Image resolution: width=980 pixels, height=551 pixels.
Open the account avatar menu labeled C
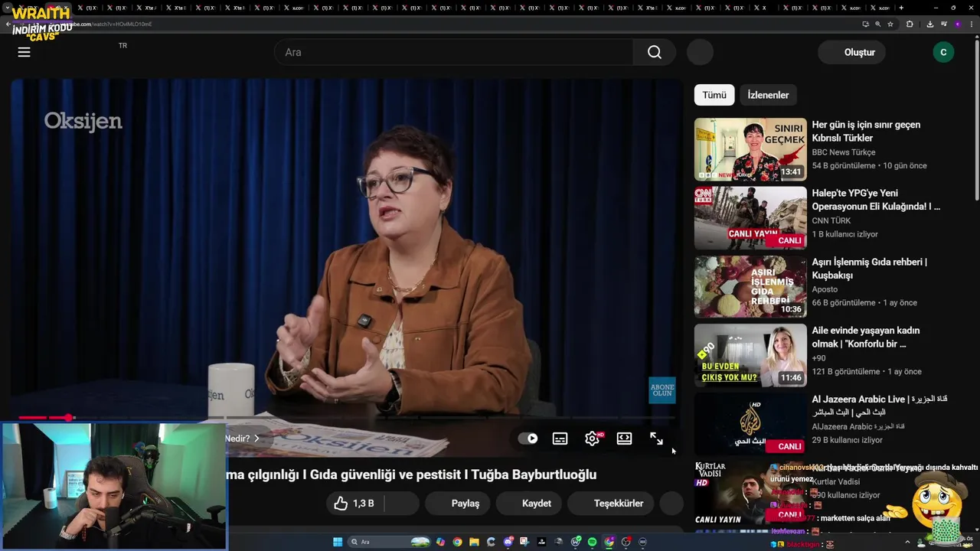[943, 52]
